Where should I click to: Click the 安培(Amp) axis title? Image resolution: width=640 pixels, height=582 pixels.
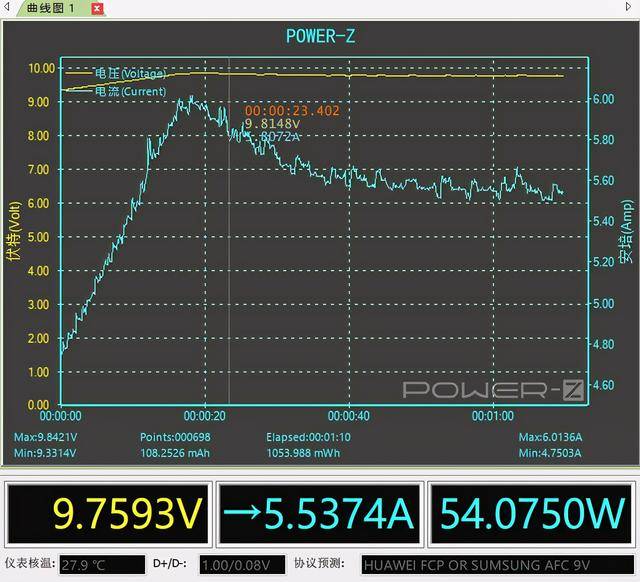[626, 231]
